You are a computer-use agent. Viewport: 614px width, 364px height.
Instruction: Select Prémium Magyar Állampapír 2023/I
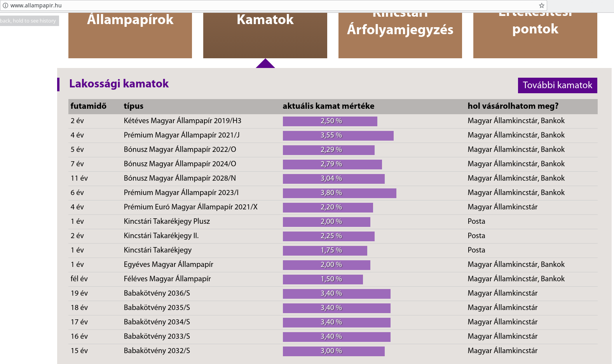pos(181,193)
